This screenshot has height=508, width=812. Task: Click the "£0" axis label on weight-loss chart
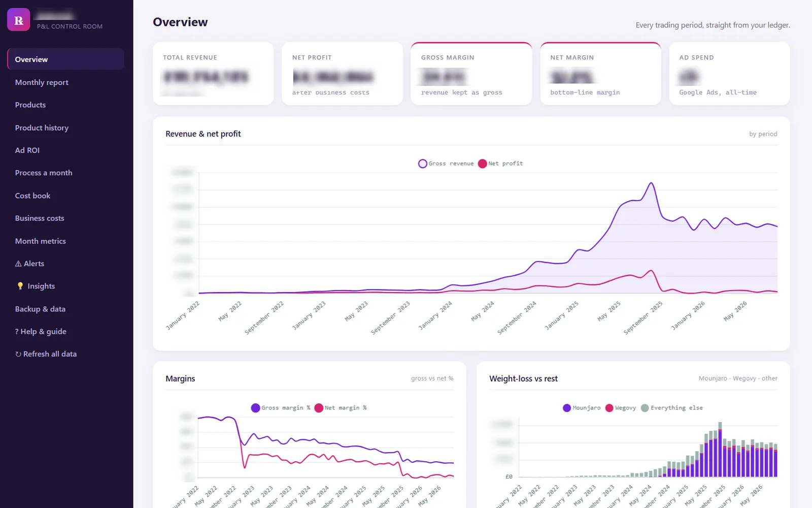tap(509, 477)
